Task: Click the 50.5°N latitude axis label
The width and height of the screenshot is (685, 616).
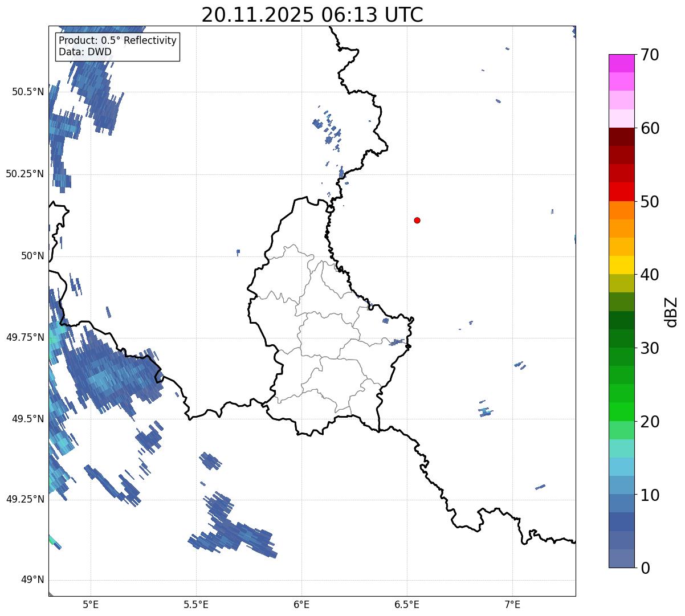Action: [28, 92]
